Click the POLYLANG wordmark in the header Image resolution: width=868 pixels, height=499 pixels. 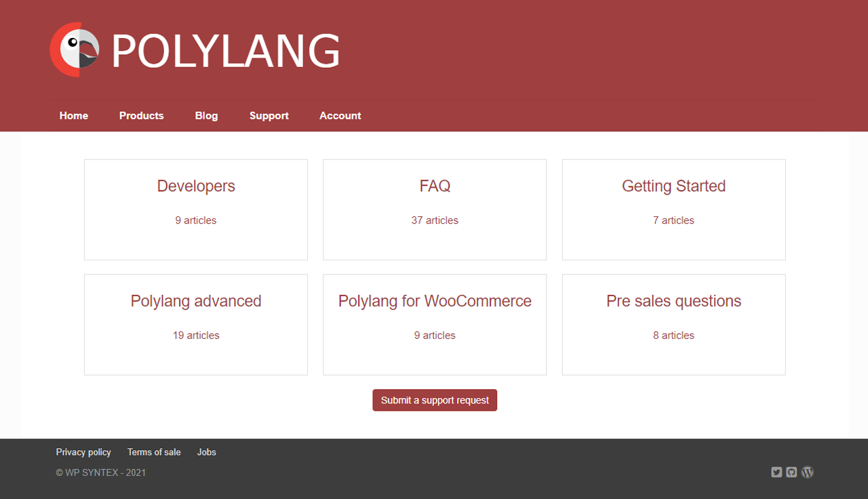226,52
